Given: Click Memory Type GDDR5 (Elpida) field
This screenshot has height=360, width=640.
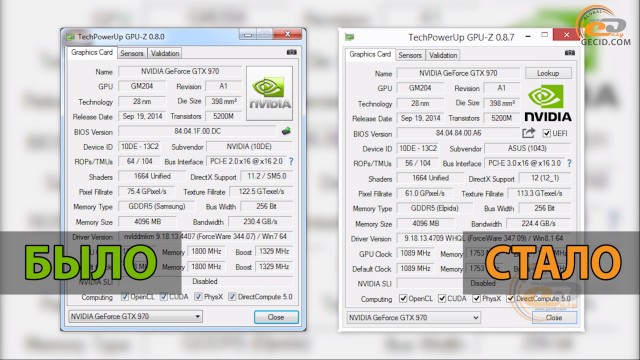Looking at the screenshot, I should pyautogui.click(x=435, y=208).
